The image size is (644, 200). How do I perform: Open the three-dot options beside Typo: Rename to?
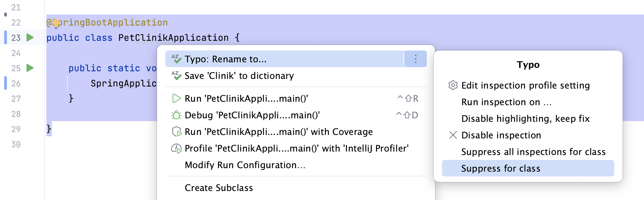pyautogui.click(x=415, y=59)
